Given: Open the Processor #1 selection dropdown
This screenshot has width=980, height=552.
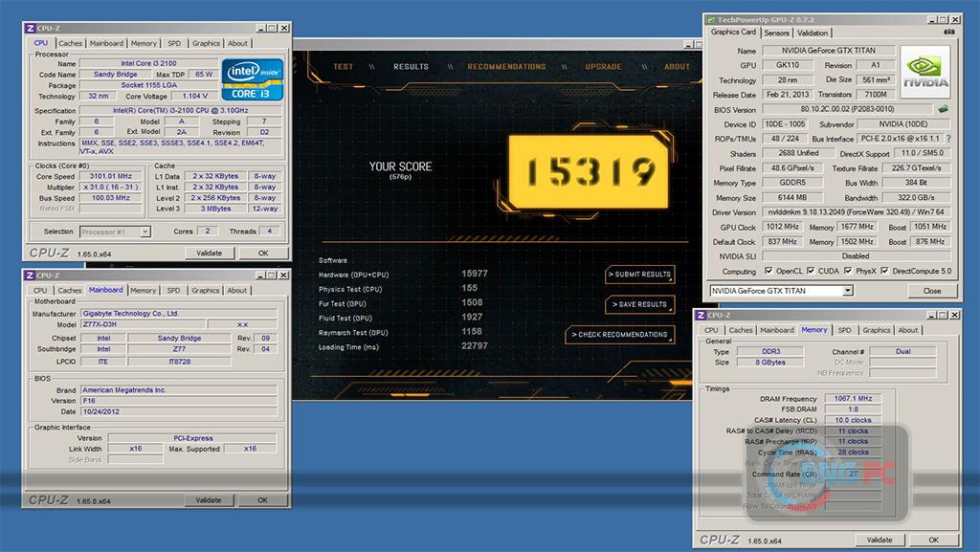Looking at the screenshot, I should tap(145, 232).
